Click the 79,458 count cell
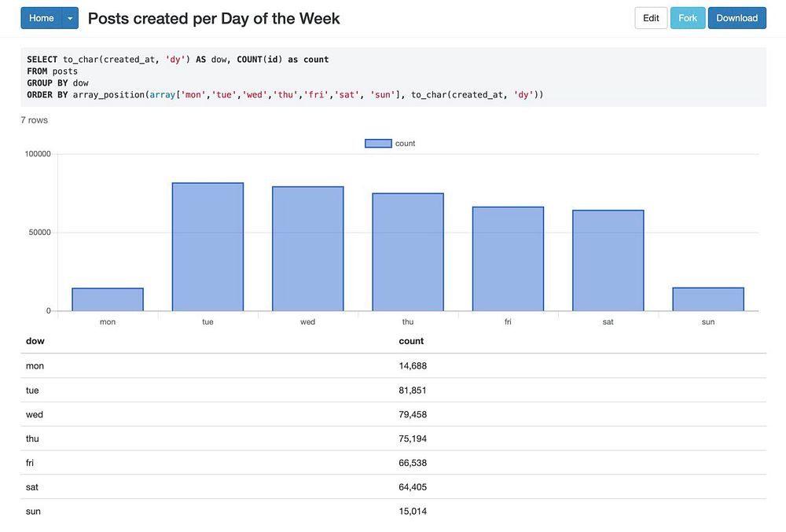 coord(413,414)
